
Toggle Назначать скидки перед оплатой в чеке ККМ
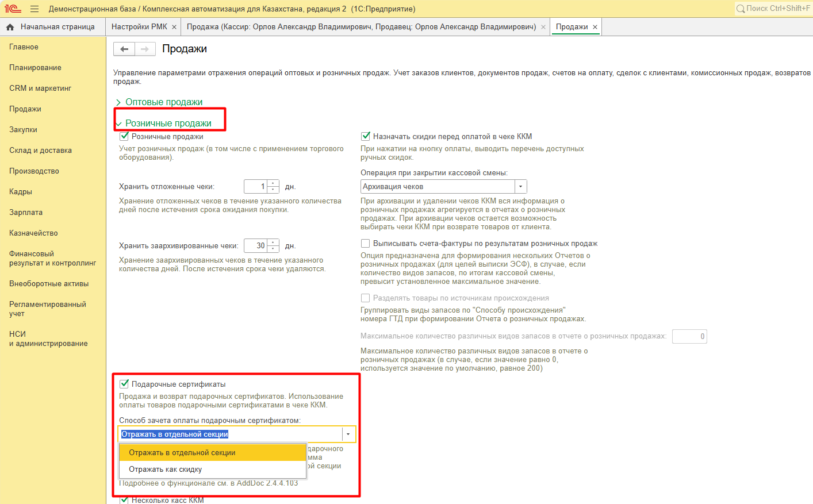coord(365,137)
